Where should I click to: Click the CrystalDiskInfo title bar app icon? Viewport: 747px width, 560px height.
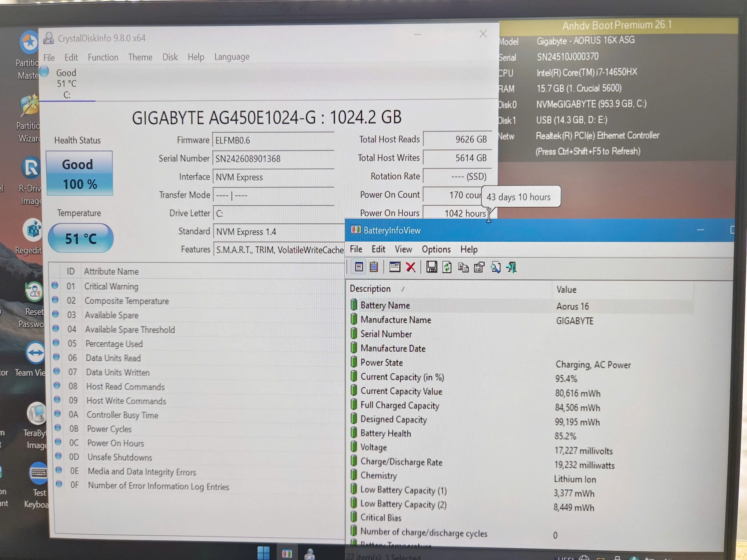(x=49, y=38)
